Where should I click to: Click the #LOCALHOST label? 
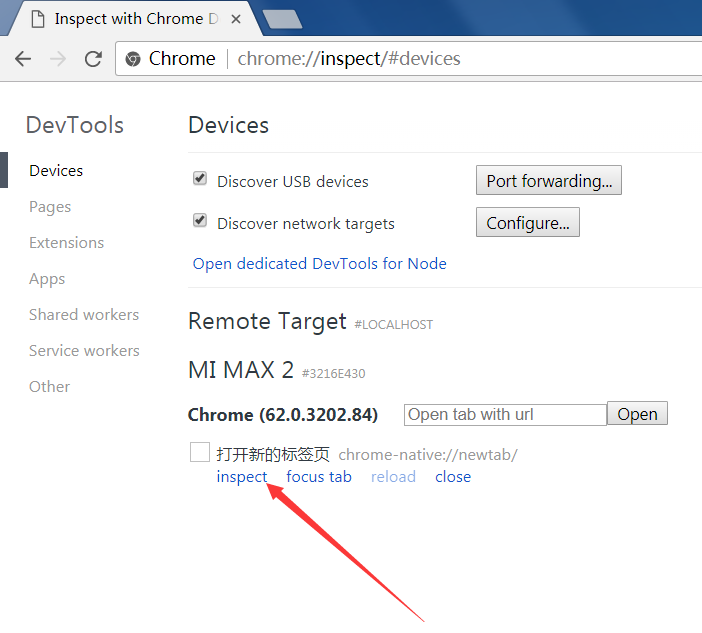tap(394, 325)
